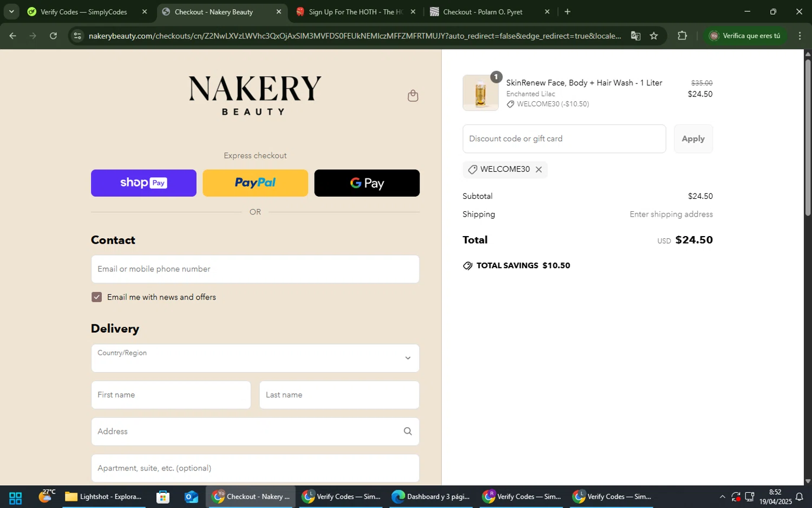Image resolution: width=812 pixels, height=508 pixels.
Task: Switch to the Verify Codes — SimplyCodes tab
Action: [84, 11]
